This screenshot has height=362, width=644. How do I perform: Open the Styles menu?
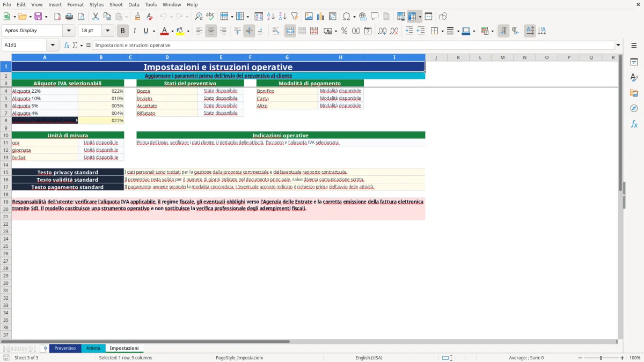click(x=97, y=4)
